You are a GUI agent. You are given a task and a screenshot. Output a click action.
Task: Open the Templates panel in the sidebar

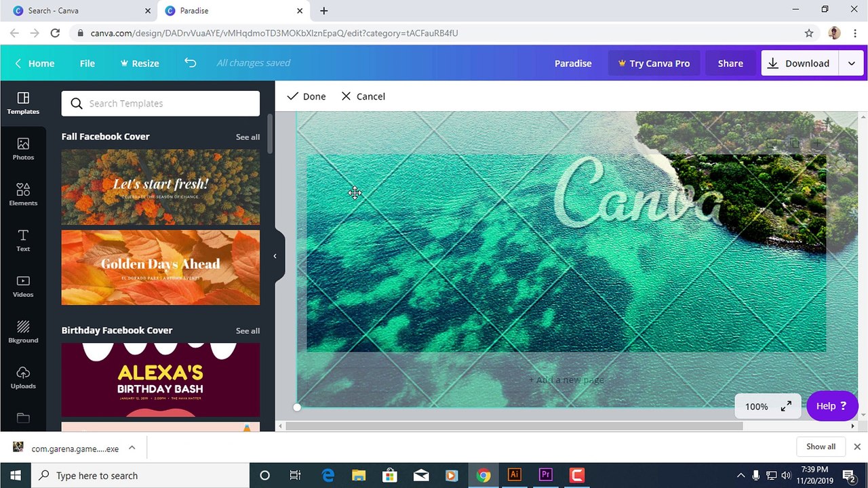point(23,103)
